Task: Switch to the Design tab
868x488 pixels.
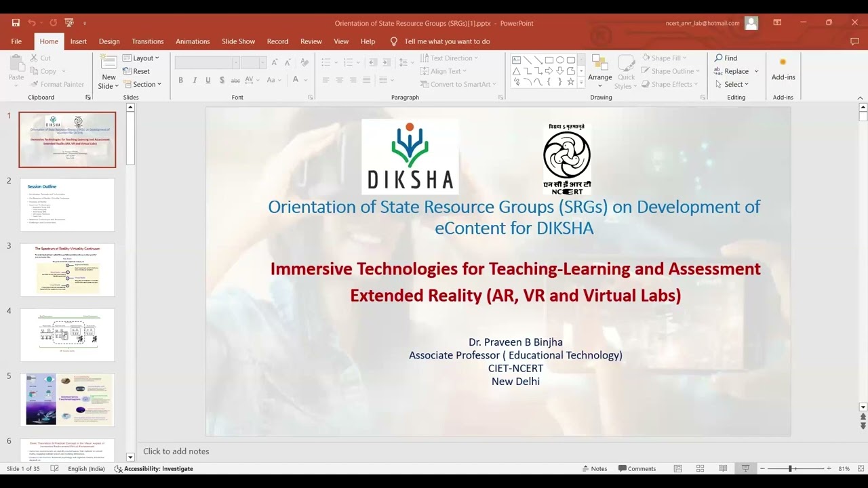Action: click(109, 41)
